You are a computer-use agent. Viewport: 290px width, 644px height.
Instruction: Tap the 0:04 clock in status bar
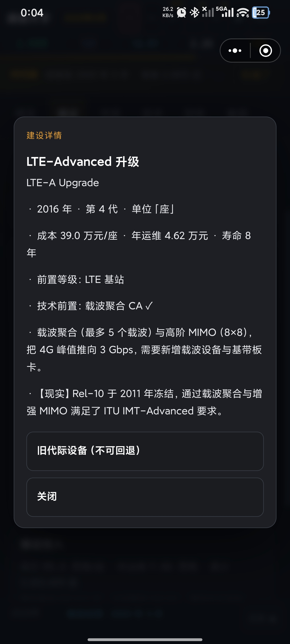[x=32, y=13]
